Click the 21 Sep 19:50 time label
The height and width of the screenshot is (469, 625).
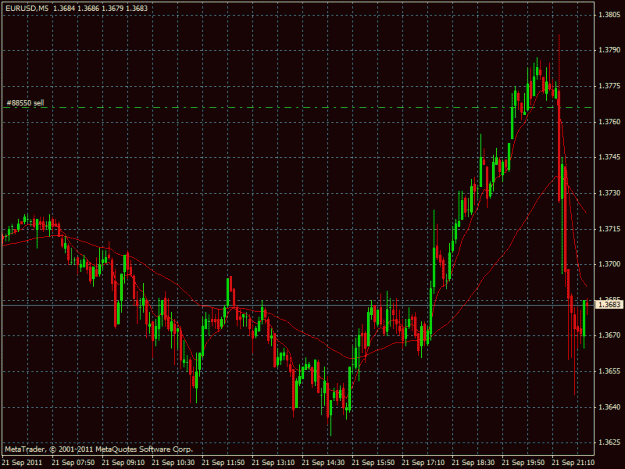(523, 463)
